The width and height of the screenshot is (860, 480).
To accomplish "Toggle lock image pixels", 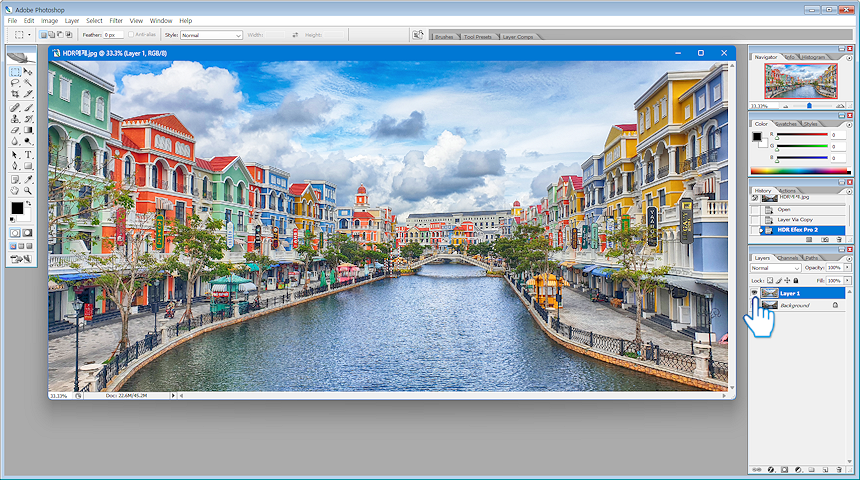I will pyautogui.click(x=779, y=280).
